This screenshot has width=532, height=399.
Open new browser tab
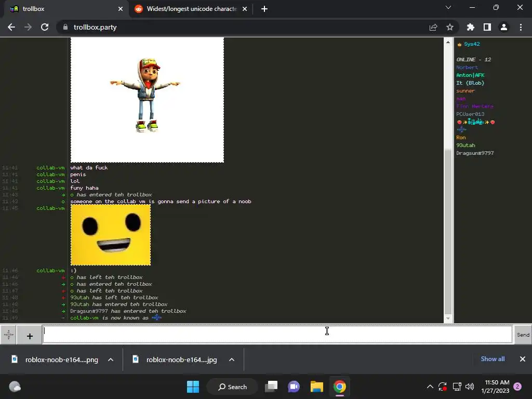[x=264, y=9]
